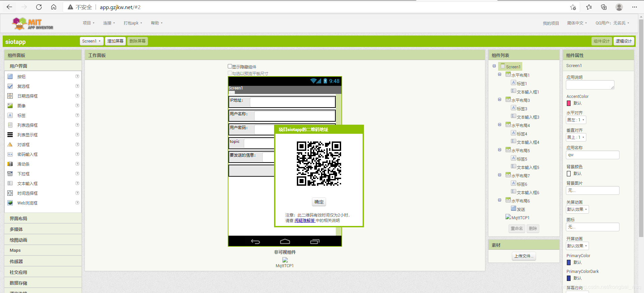Open the 帮助 menu
This screenshot has width=644, height=293.
tap(157, 23)
